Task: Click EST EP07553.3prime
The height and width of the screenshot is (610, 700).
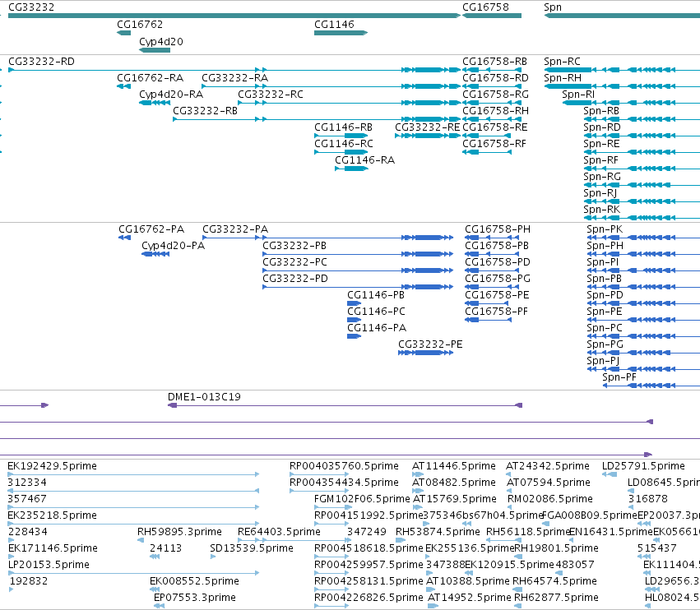Action: click(195, 598)
